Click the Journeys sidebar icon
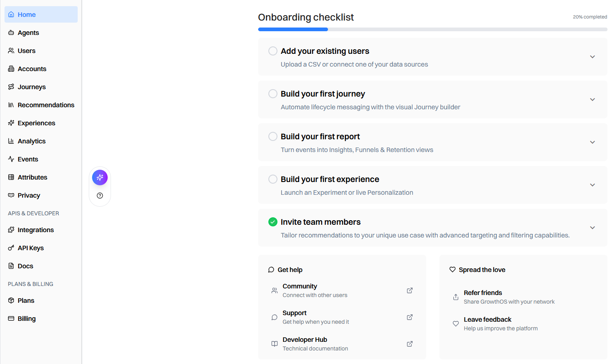Image resolution: width=612 pixels, height=364 pixels. [x=11, y=87]
